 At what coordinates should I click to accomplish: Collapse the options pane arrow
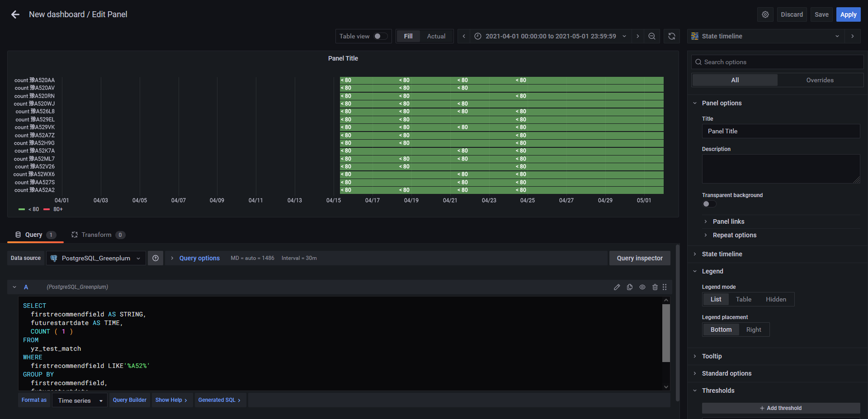(x=853, y=36)
